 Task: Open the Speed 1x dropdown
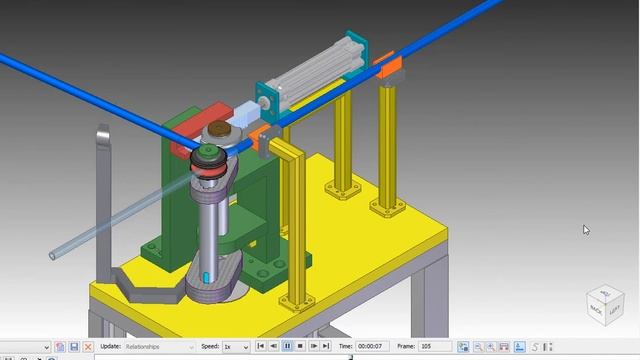tap(236, 347)
